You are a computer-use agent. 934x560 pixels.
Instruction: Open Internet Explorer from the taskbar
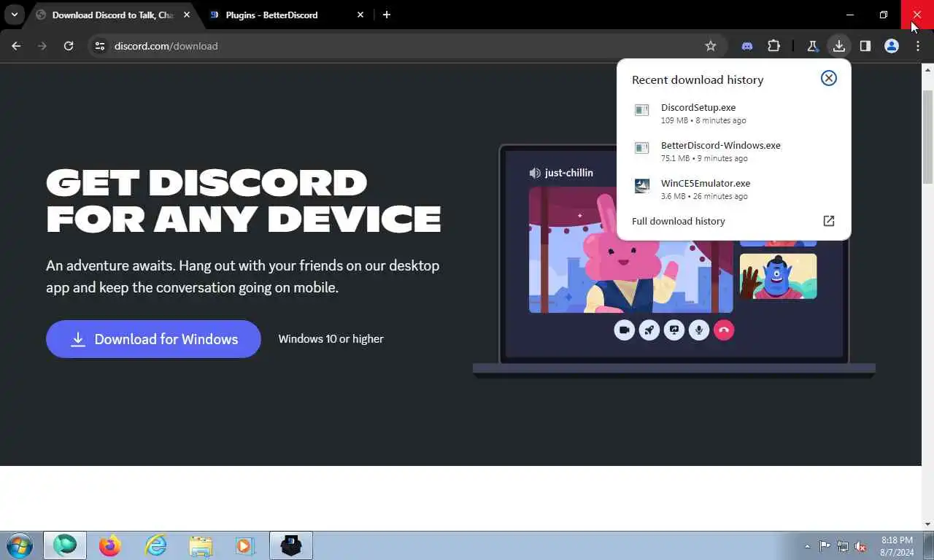coord(155,545)
